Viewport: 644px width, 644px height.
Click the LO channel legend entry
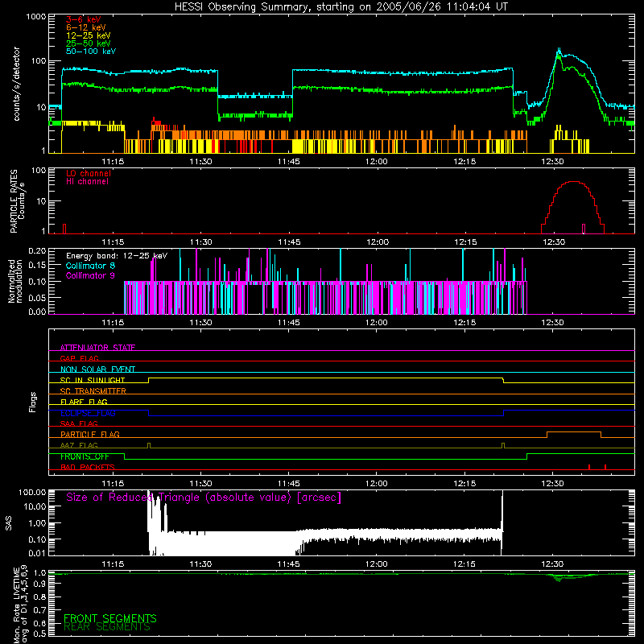pos(89,173)
